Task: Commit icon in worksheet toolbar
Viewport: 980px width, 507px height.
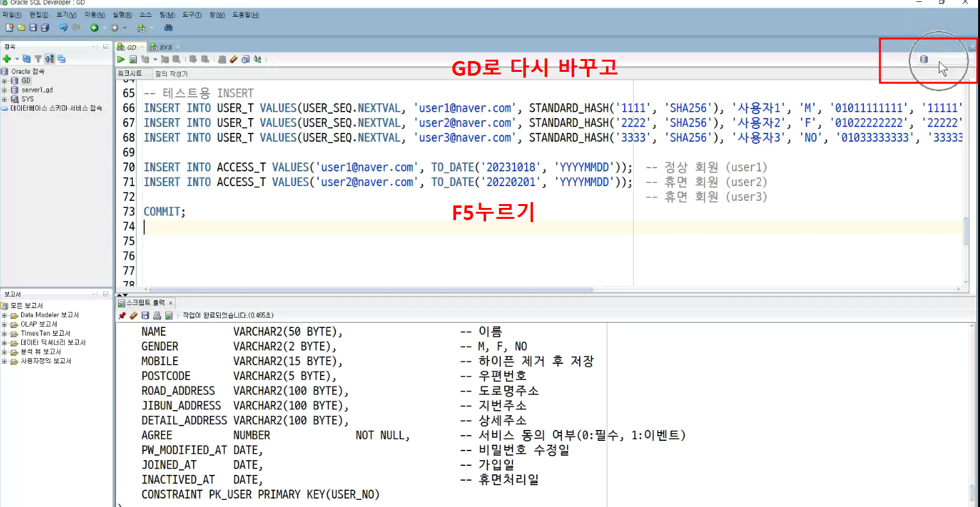Action: [193, 59]
